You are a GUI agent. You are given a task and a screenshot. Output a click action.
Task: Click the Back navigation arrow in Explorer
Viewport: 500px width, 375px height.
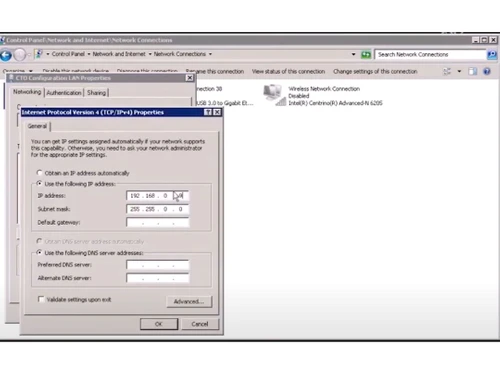click(6, 55)
